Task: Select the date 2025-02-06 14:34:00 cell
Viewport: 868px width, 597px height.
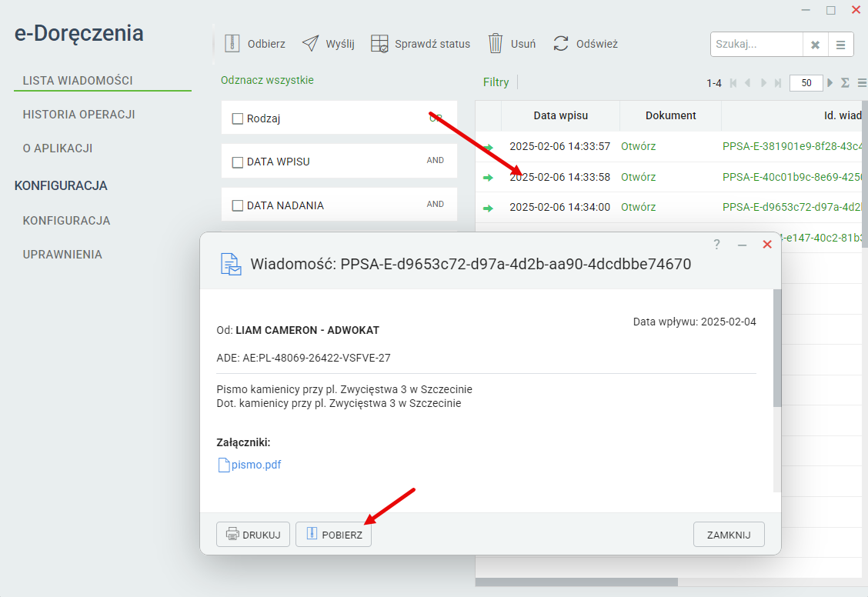Action: [559, 207]
